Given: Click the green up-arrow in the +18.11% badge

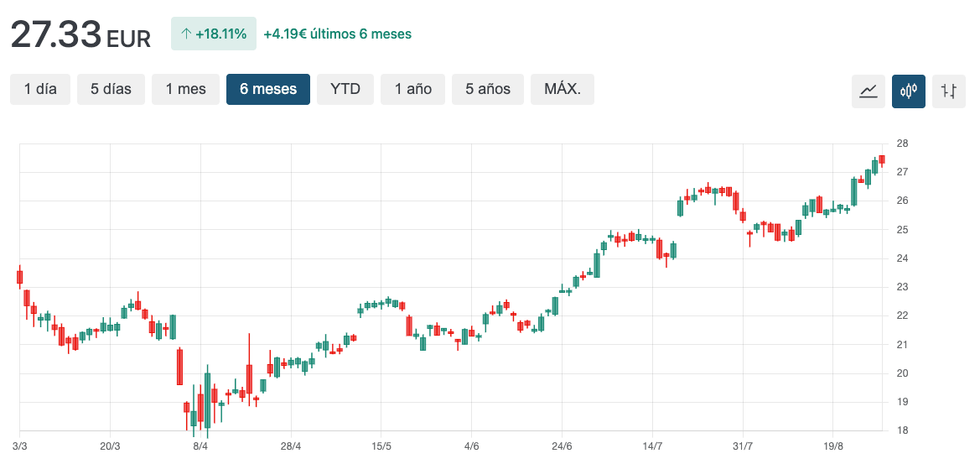Looking at the screenshot, I should click(x=186, y=34).
